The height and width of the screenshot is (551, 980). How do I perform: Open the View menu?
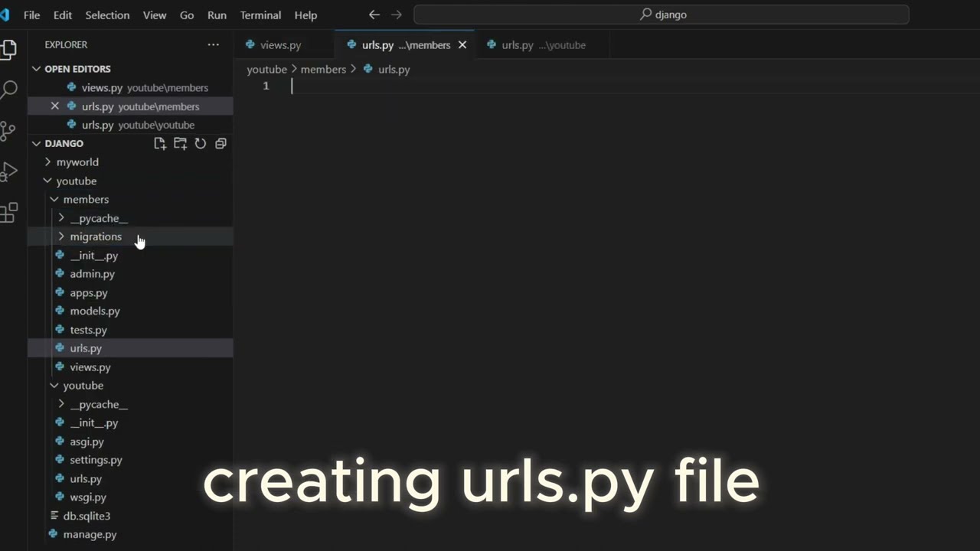coord(155,15)
